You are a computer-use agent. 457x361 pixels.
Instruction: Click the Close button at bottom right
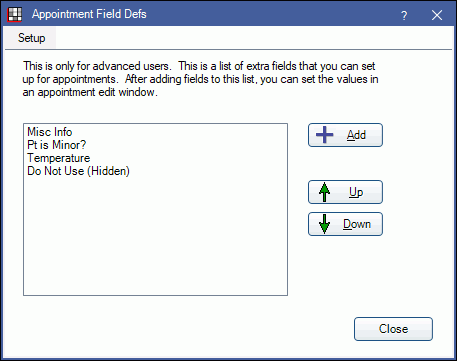393,329
